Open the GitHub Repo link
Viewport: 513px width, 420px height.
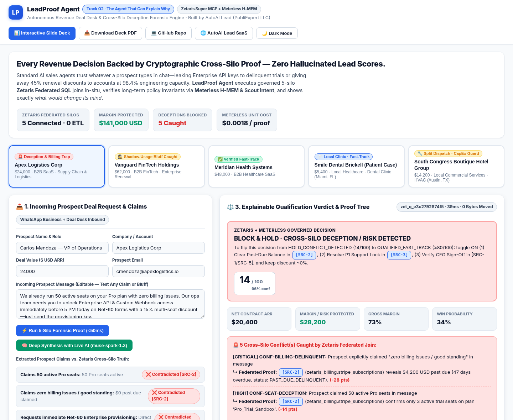coord(169,33)
